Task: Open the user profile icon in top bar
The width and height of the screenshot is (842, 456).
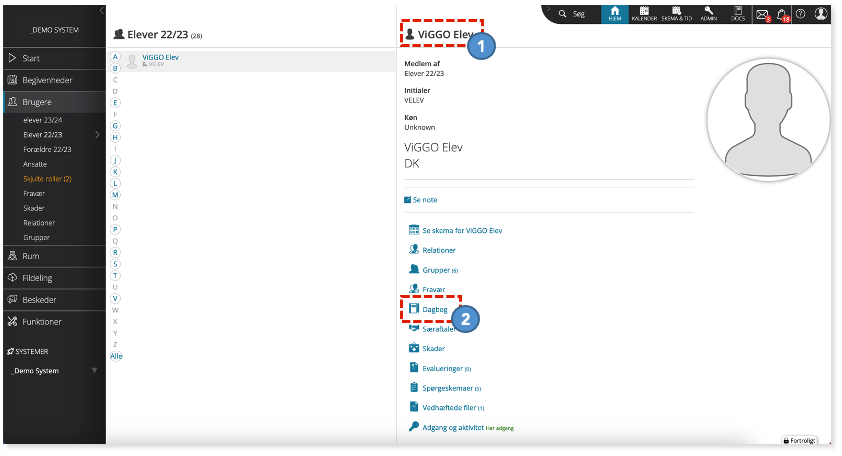Action: (821, 14)
